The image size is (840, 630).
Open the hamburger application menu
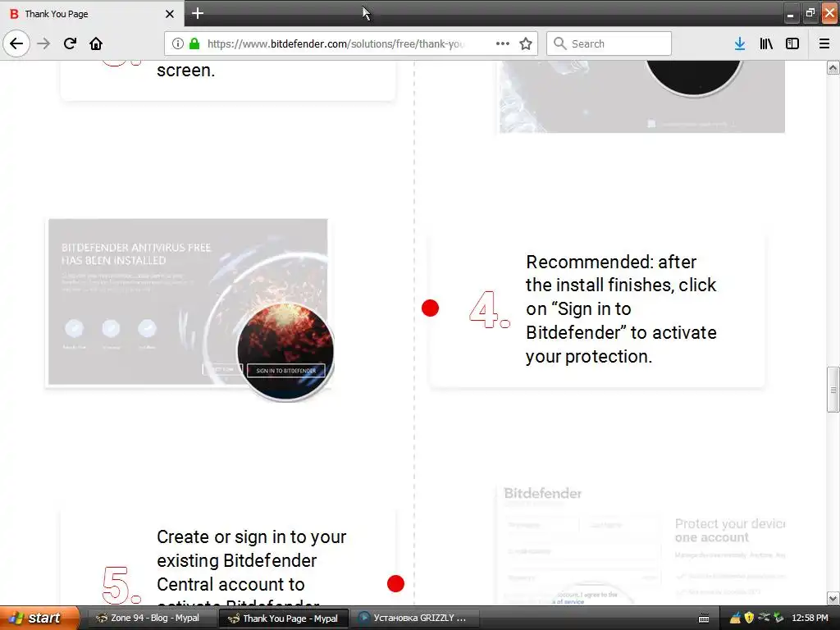[x=824, y=43]
